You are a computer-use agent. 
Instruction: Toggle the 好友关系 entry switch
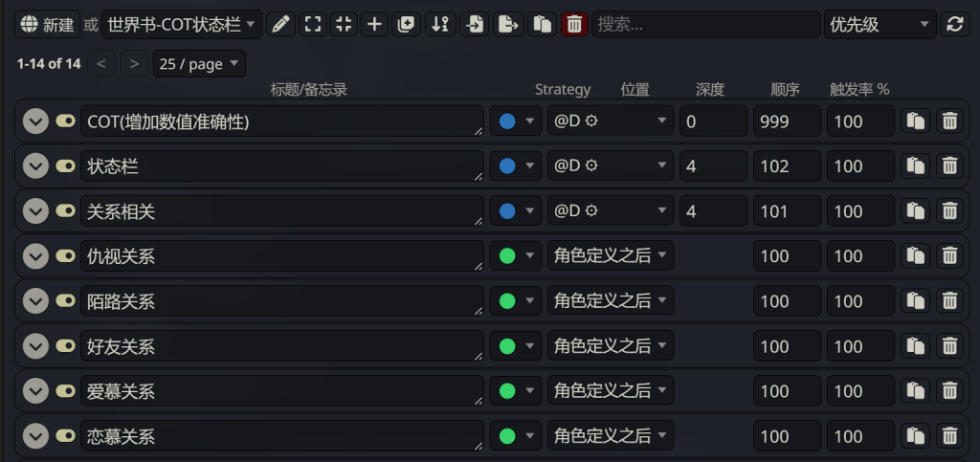point(65,345)
